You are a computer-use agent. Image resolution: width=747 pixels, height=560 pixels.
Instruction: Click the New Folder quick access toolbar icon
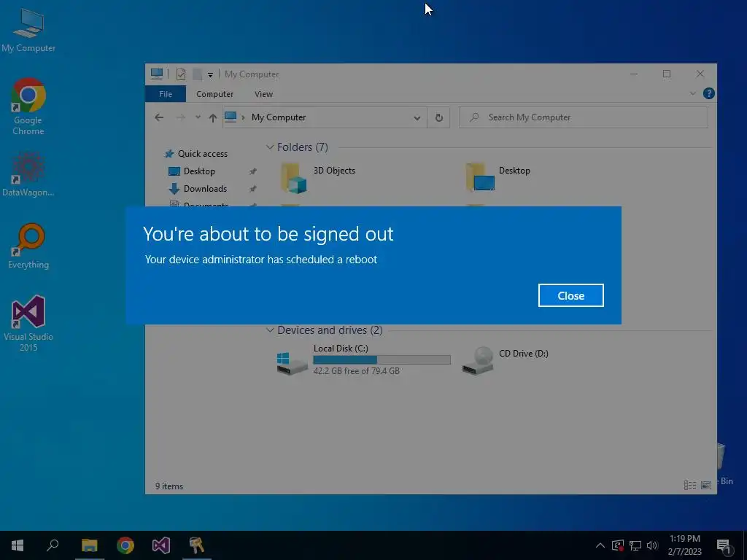click(x=197, y=74)
